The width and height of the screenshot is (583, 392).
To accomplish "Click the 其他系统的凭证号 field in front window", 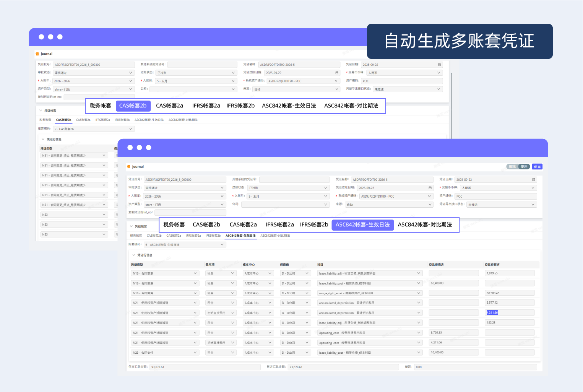I will pos(294,179).
